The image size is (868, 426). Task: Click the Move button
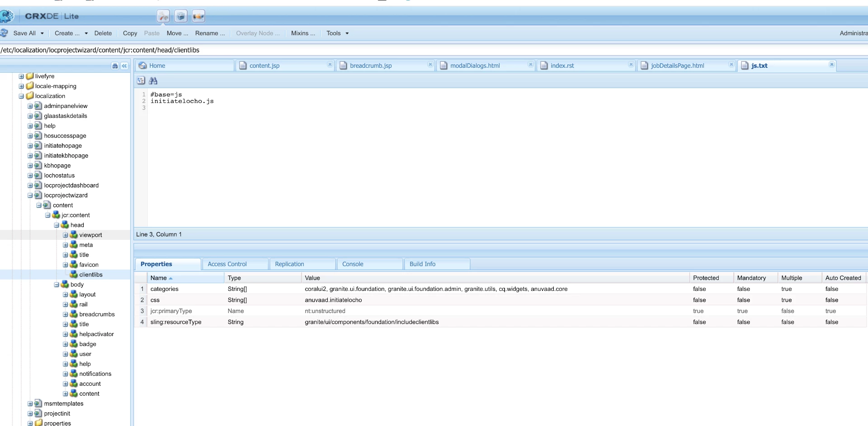point(177,33)
